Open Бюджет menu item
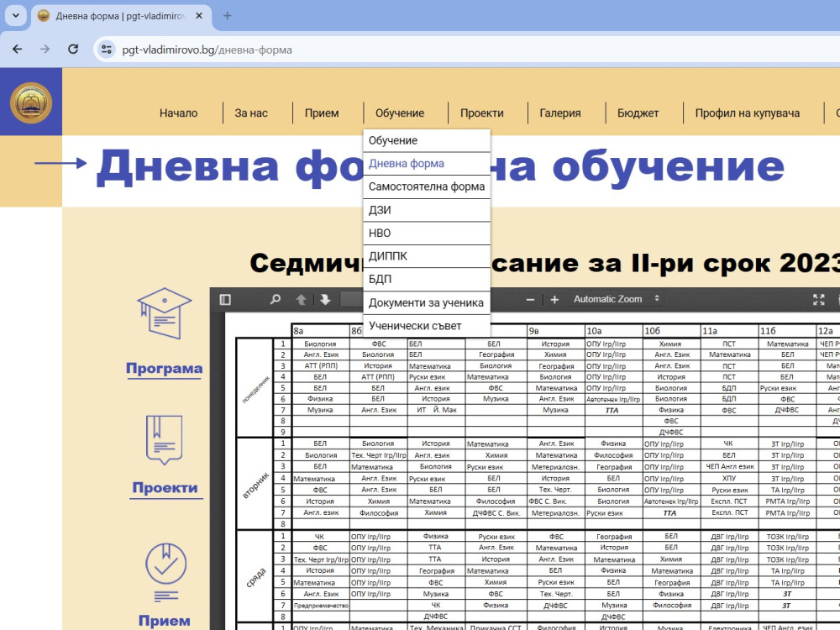Viewport: 840px width, 630px height. 638,113
